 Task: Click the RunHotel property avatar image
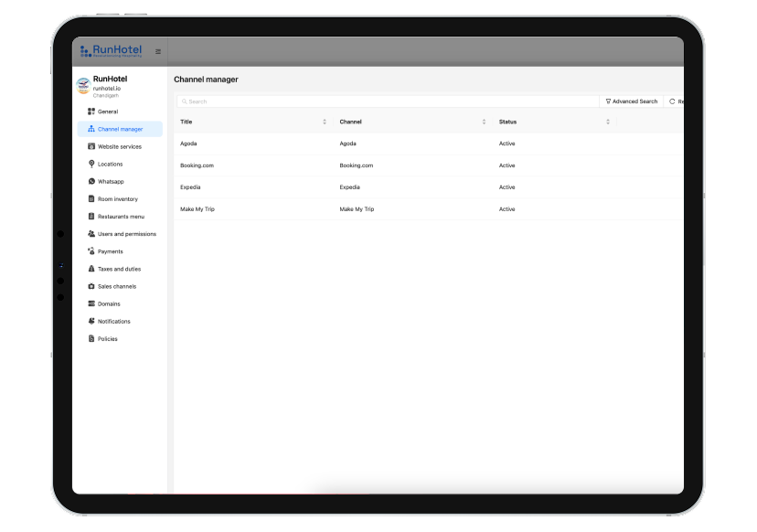point(83,86)
